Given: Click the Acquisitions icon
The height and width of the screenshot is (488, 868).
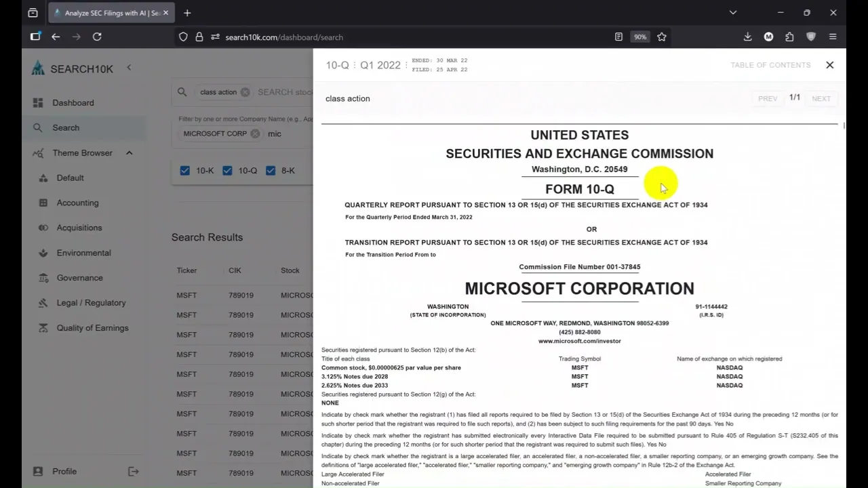Looking at the screenshot, I should click(43, 228).
